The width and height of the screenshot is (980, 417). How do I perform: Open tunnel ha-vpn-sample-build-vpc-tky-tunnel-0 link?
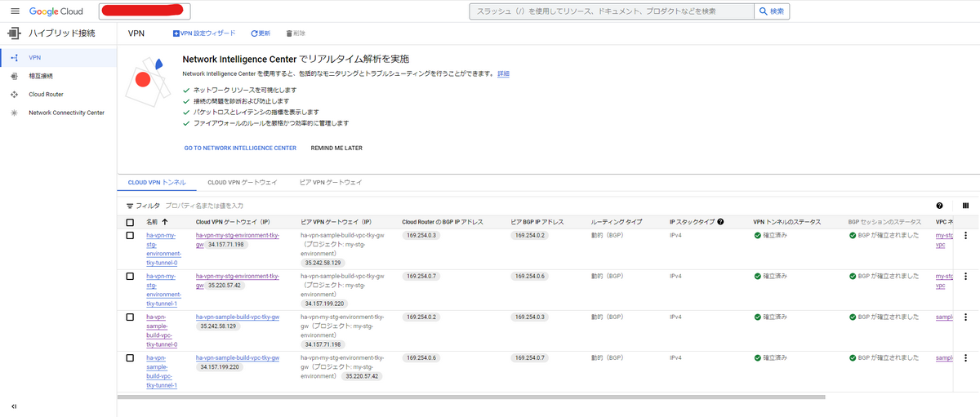(162, 330)
